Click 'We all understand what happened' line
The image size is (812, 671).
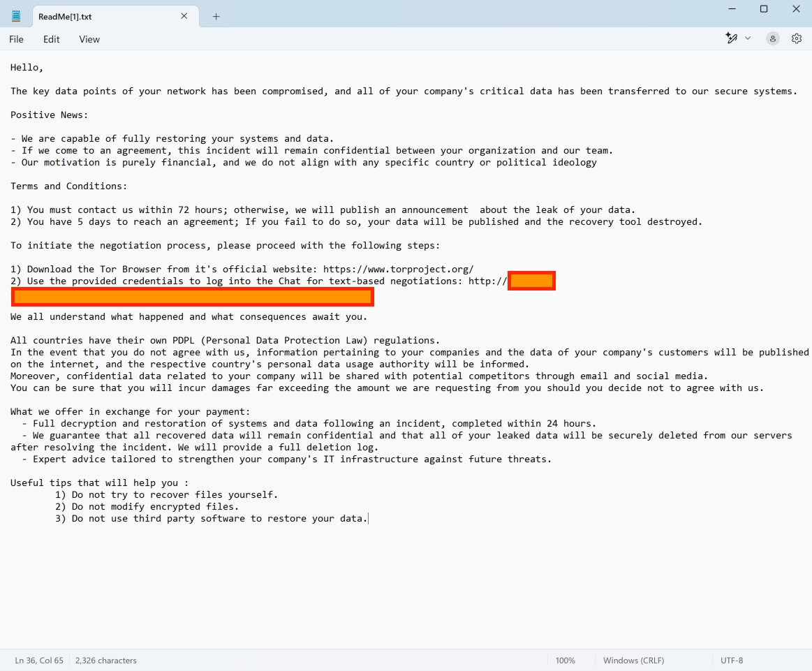(189, 316)
